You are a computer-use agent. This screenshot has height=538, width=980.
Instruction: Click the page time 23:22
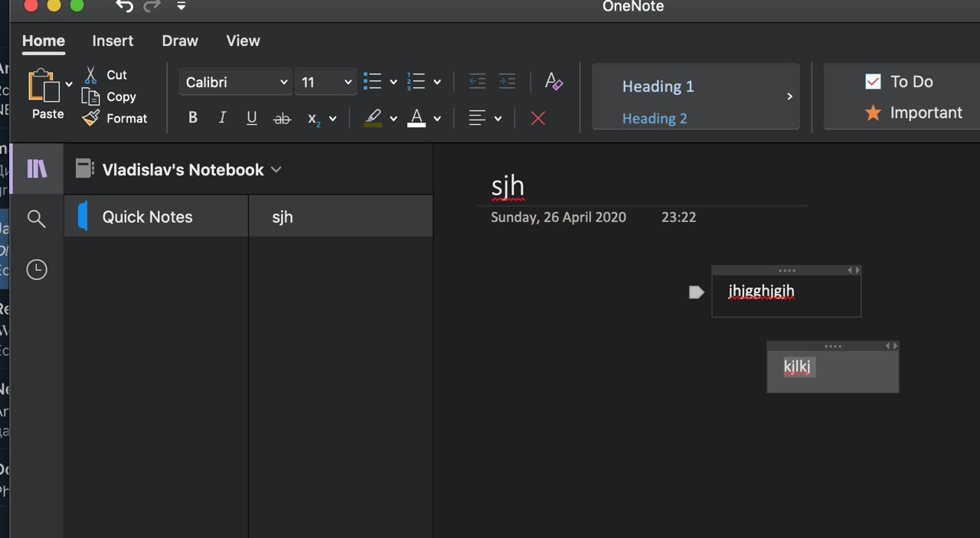(678, 217)
